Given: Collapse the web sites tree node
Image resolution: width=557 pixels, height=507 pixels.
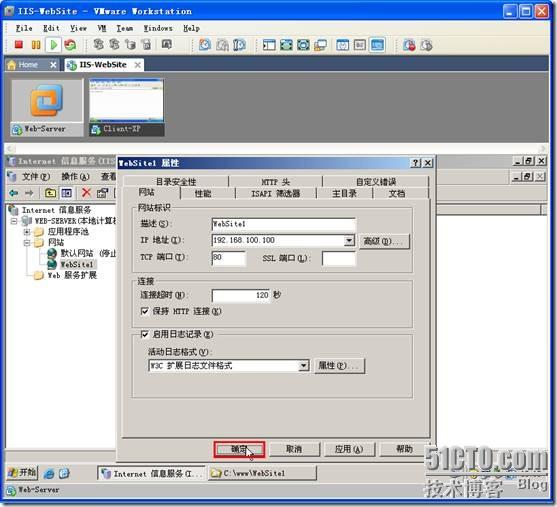Looking at the screenshot, I should click(27, 243).
